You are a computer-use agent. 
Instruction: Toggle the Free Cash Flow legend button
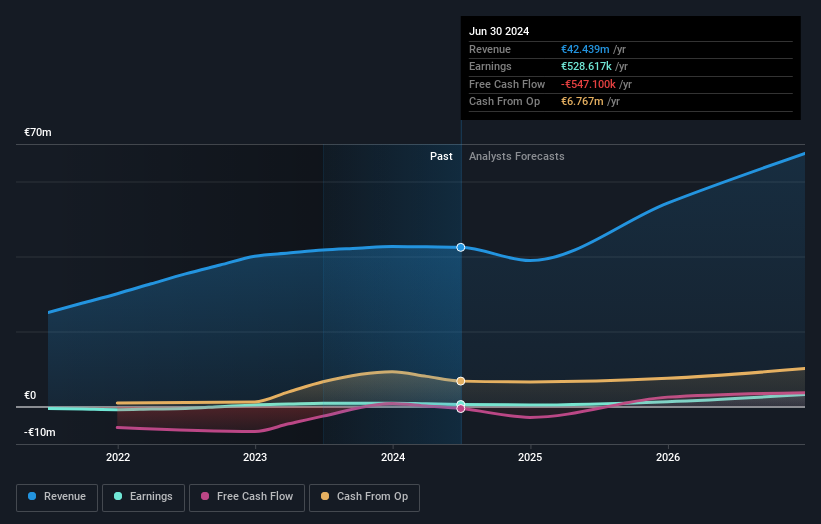point(247,497)
